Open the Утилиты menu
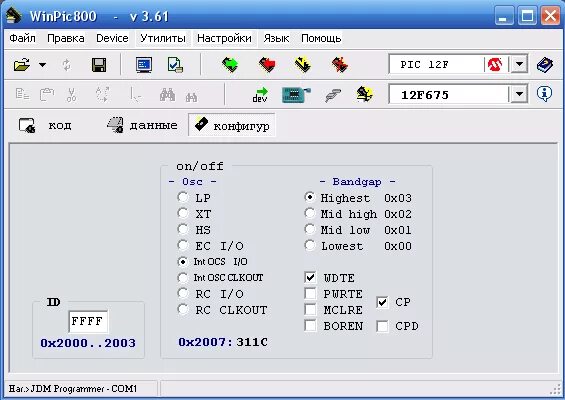This screenshot has height=400, width=565. pos(163,38)
